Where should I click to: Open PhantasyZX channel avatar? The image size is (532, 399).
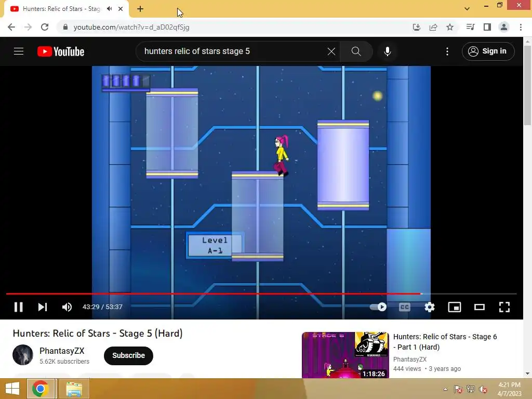point(23,355)
